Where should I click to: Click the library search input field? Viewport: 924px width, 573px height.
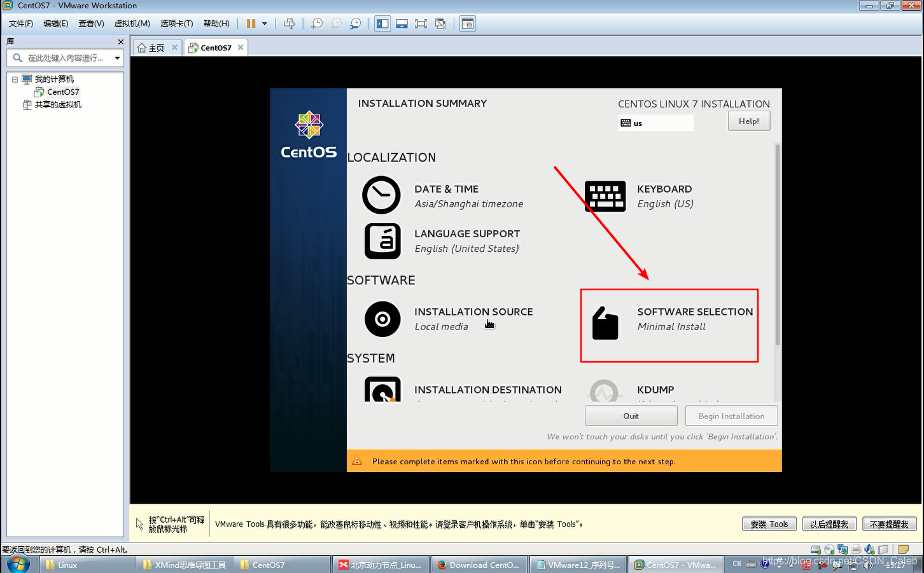point(65,58)
